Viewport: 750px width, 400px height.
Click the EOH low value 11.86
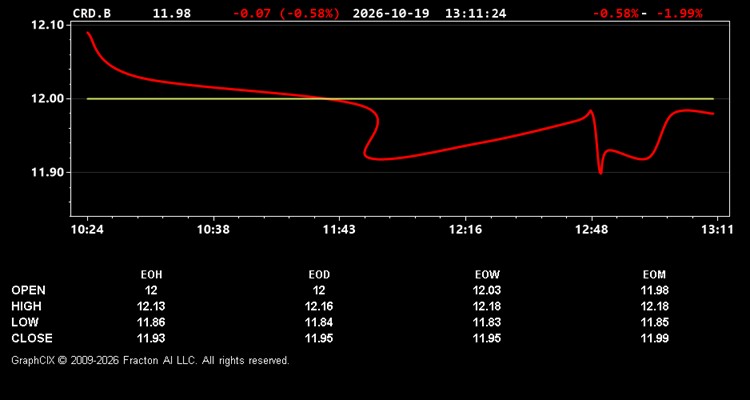coord(151,322)
